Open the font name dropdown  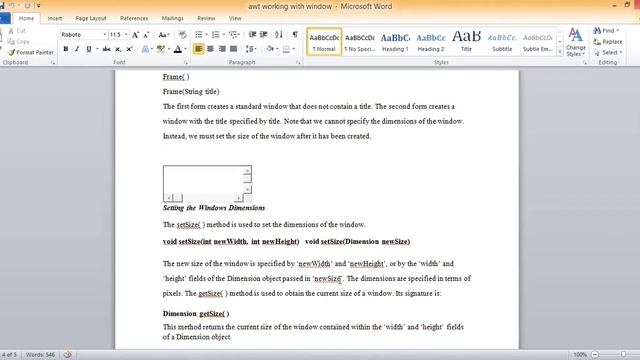(x=104, y=35)
